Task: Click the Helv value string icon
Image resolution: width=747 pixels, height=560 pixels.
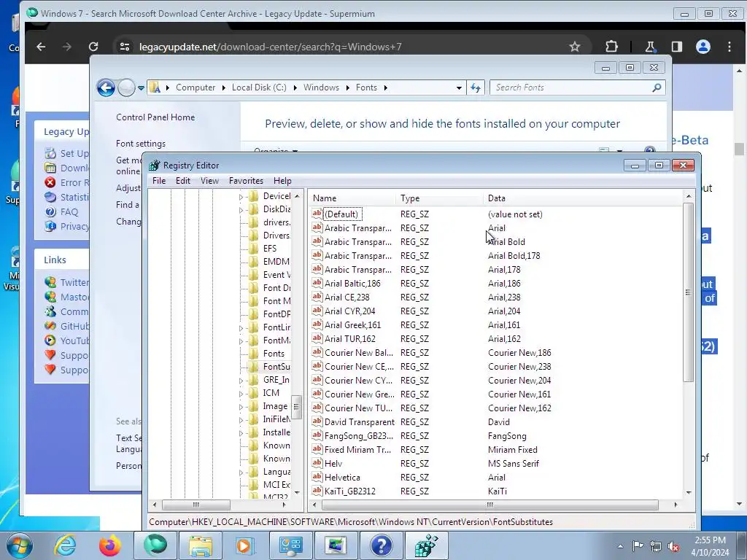Action: [317, 463]
